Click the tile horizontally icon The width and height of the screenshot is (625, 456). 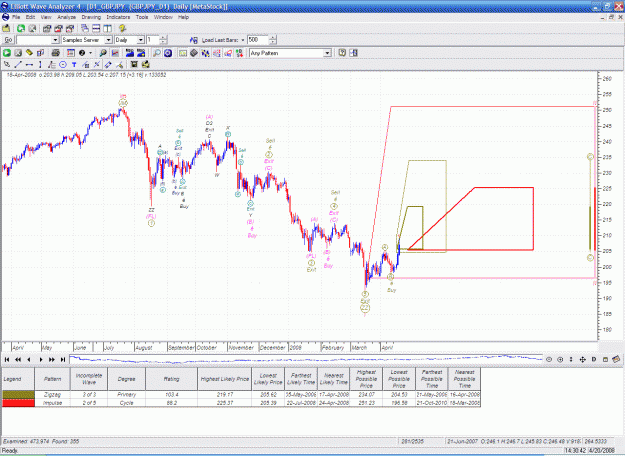click(x=96, y=28)
